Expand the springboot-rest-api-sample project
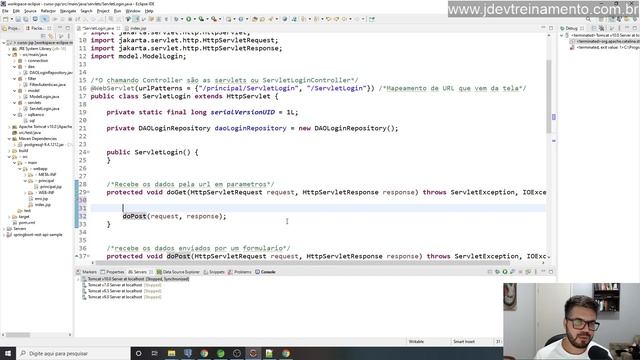 click(x=4, y=235)
